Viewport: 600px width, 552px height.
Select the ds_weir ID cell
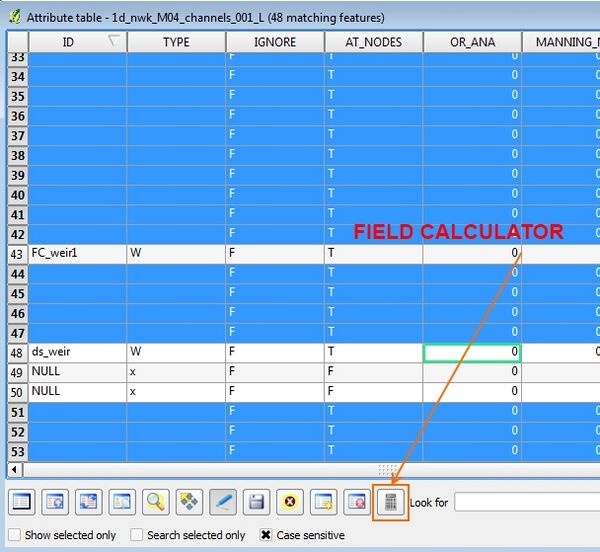78,353
